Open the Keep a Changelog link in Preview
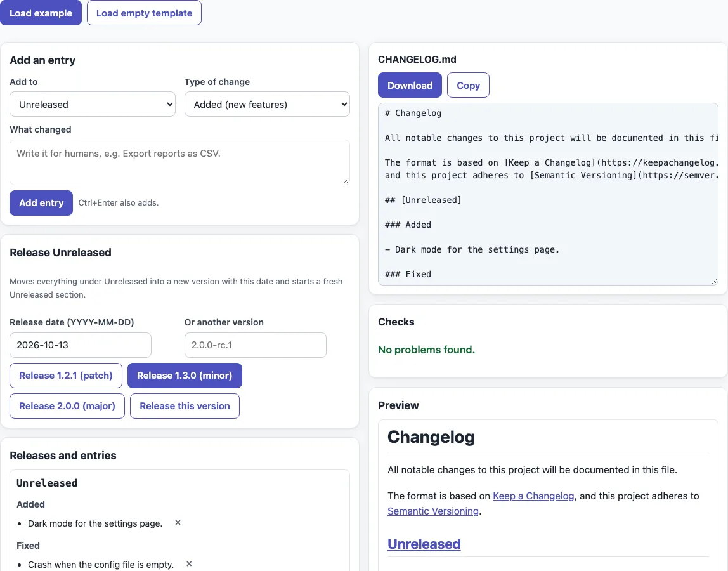Screen dimensions: 728x571 coord(533,496)
